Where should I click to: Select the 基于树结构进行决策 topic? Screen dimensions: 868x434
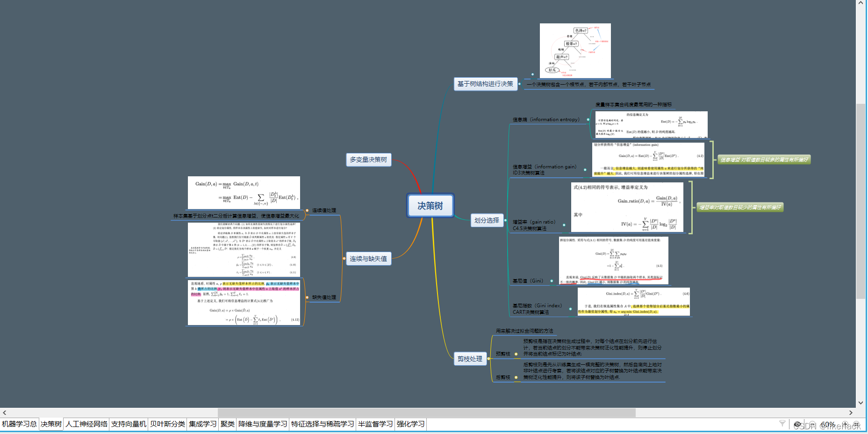tap(485, 84)
